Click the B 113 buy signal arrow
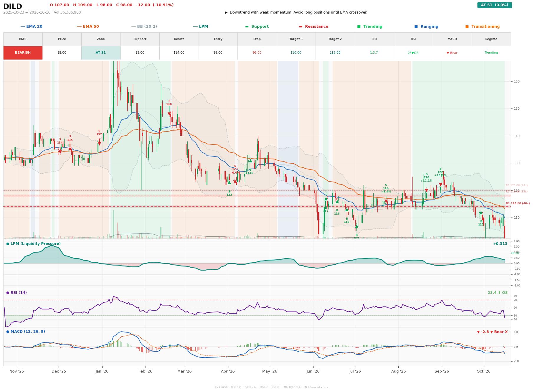The height and width of the screenshot is (392, 533). tap(347, 210)
